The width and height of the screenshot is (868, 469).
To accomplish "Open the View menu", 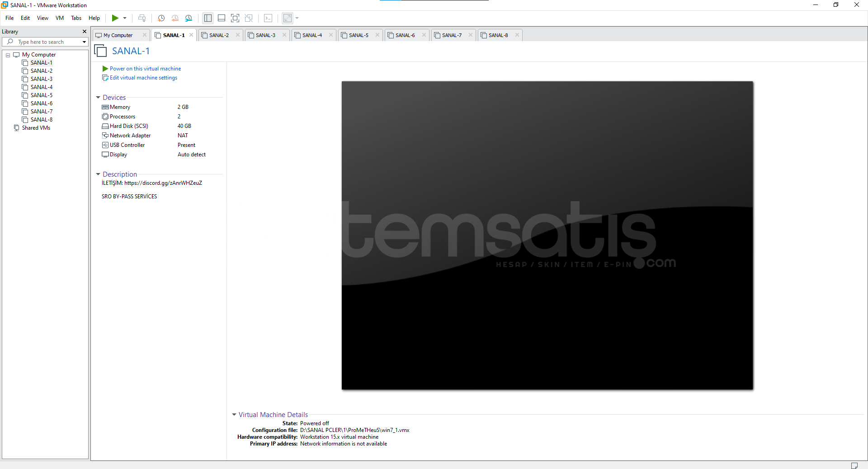I will pyautogui.click(x=42, y=18).
